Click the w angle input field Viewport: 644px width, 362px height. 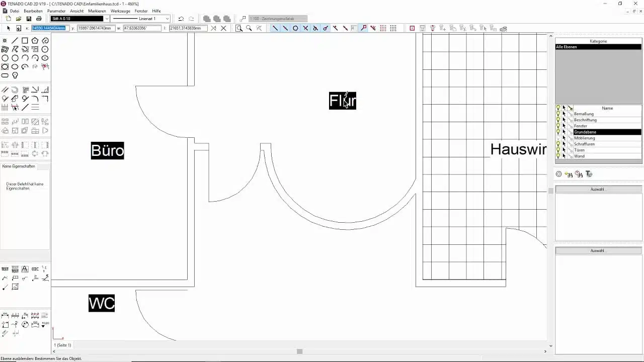[142, 28]
